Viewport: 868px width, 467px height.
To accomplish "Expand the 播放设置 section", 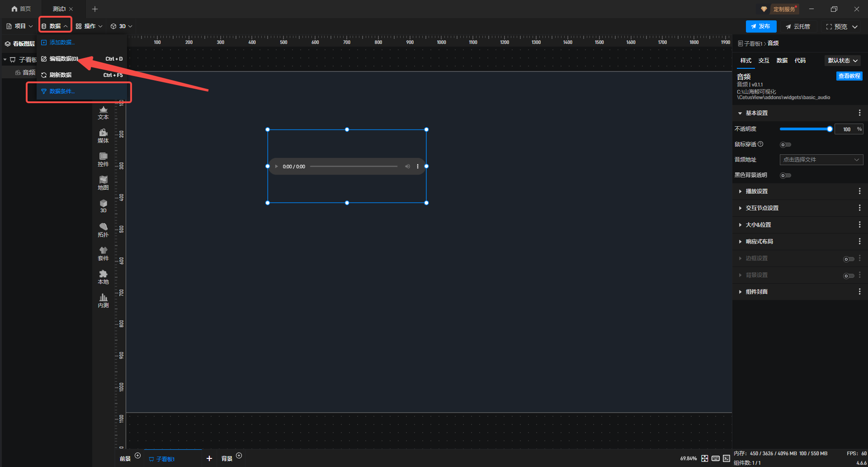I will [x=756, y=191].
